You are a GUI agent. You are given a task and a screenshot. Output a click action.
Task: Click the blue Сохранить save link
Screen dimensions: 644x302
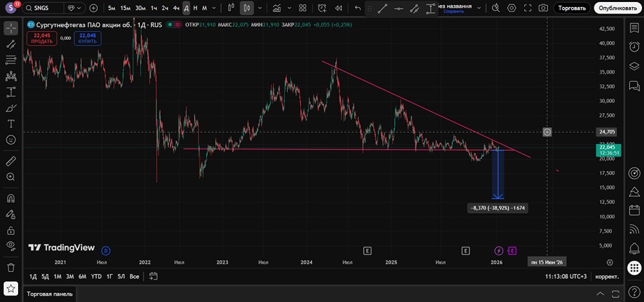click(x=453, y=12)
